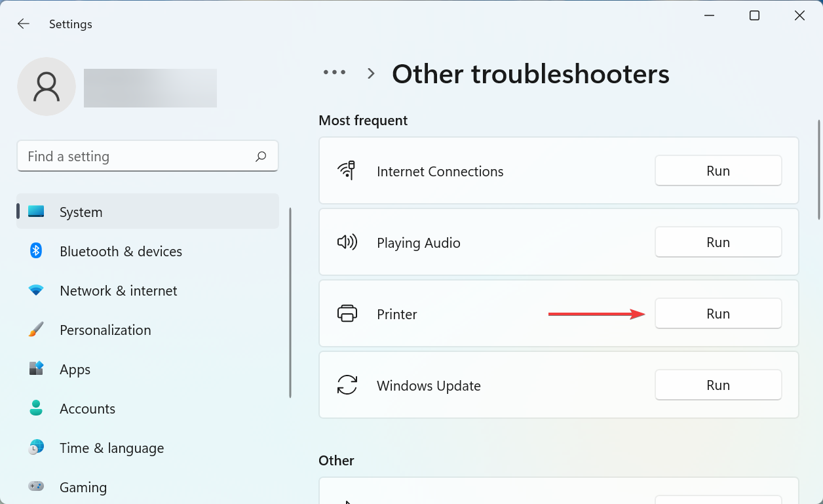The width and height of the screenshot is (823, 504).
Task: Click the breadcrumb chevron arrow
Action: 371,73
